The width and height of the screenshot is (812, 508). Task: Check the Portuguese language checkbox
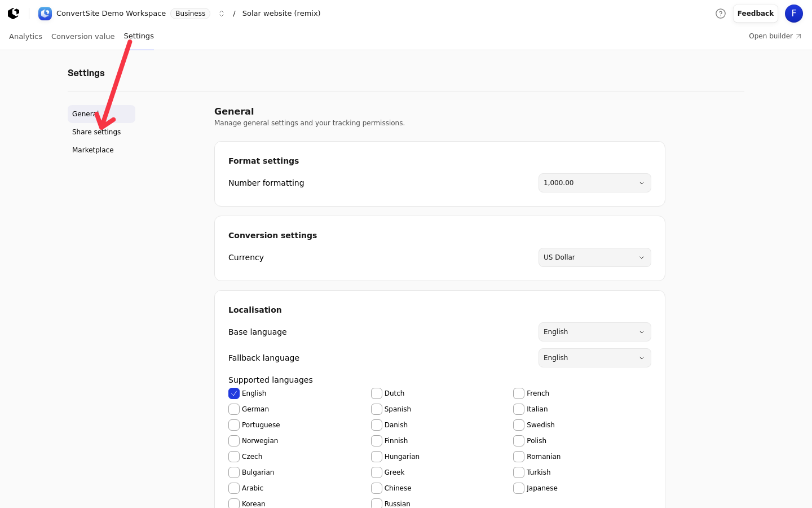(234, 425)
